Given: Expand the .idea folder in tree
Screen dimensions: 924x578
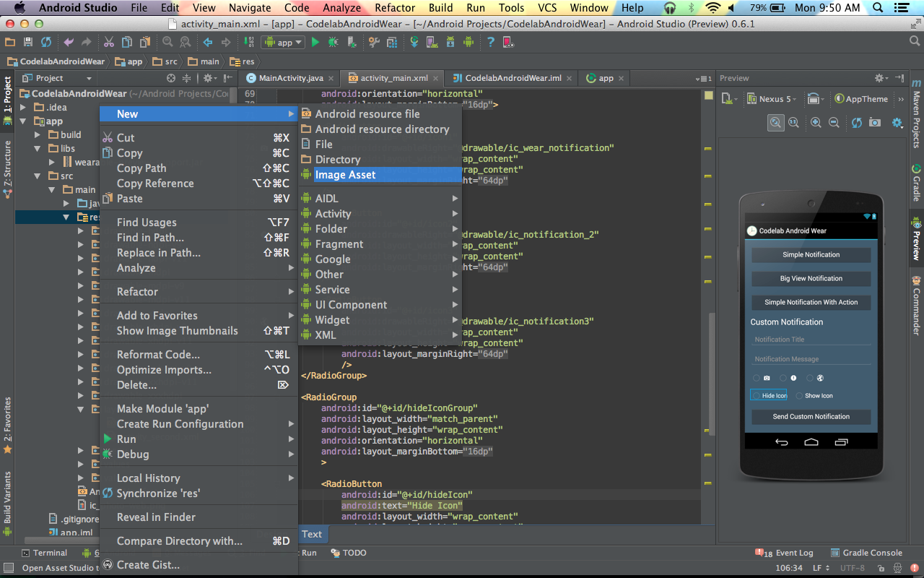Looking at the screenshot, I should point(24,108).
